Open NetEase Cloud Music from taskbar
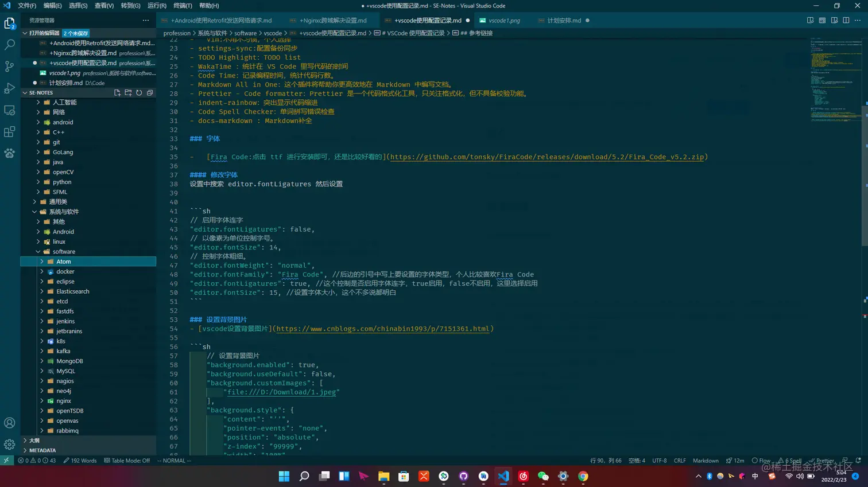The height and width of the screenshot is (487, 868). [x=524, y=476]
